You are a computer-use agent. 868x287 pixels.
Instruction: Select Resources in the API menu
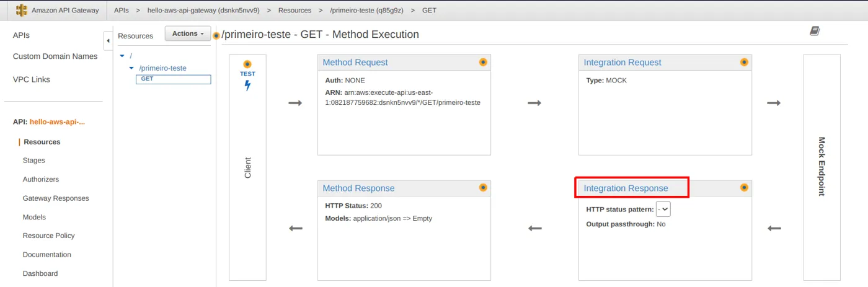(x=42, y=142)
